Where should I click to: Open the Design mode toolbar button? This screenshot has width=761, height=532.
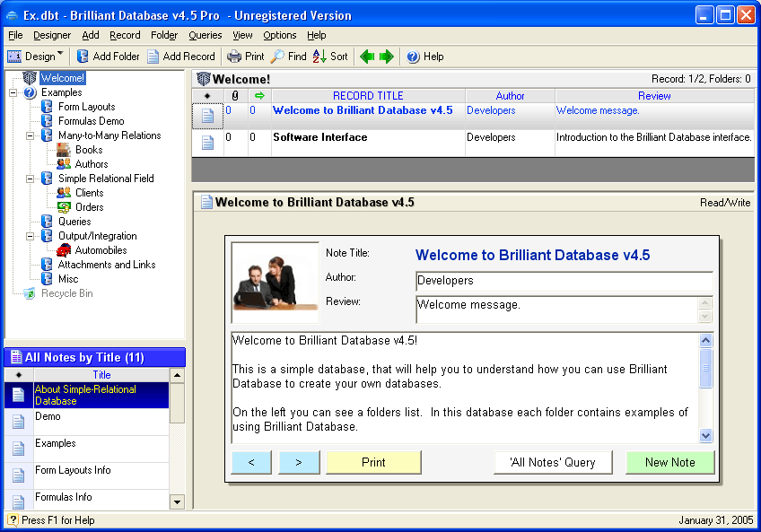31,57
